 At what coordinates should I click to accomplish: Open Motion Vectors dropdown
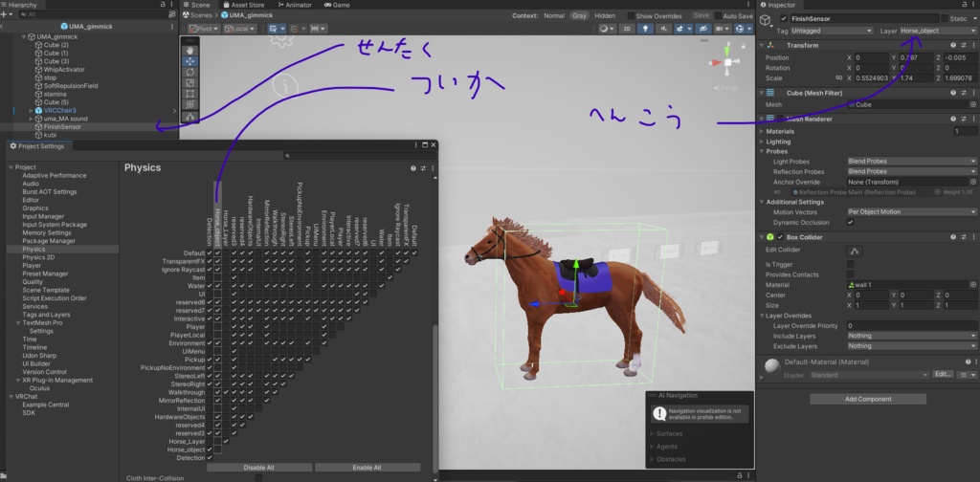click(912, 211)
